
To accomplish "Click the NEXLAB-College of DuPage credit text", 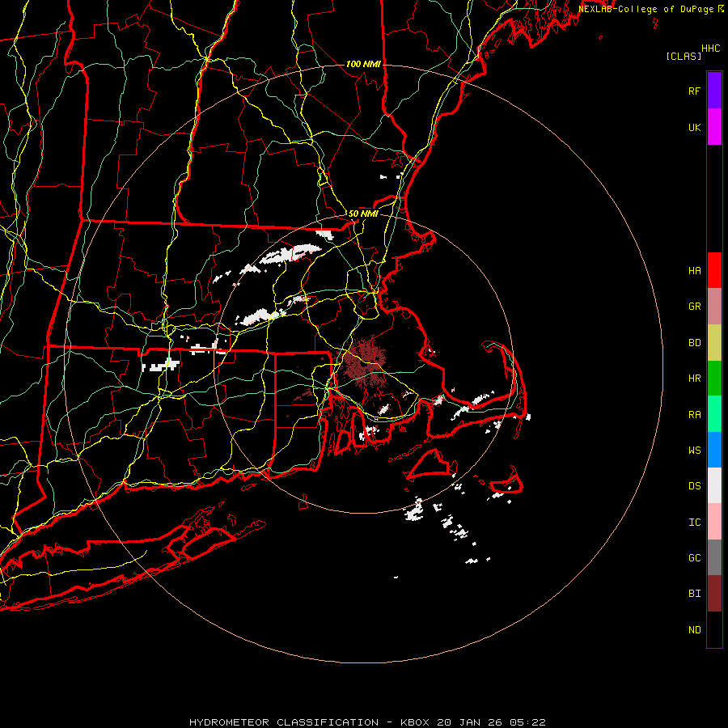I will click(646, 9).
